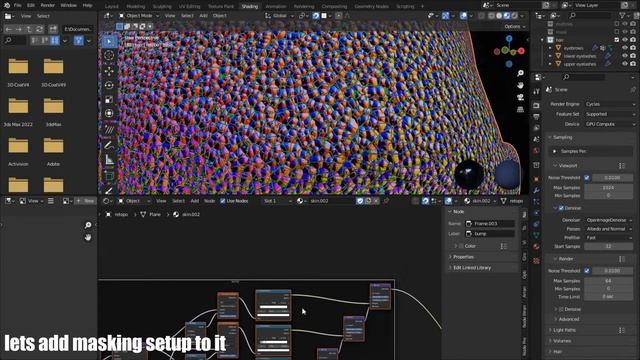
Task: Open the Object Mode dropdown in viewport
Action: (x=139, y=16)
